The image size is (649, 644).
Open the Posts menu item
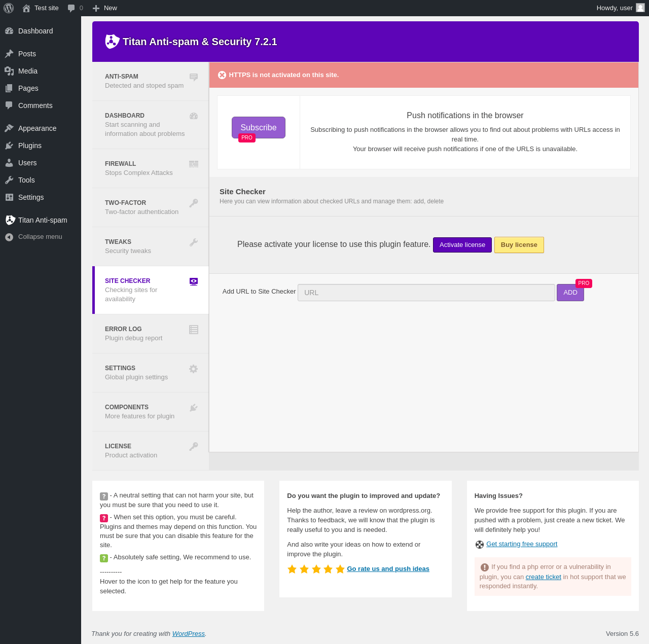[41, 54]
